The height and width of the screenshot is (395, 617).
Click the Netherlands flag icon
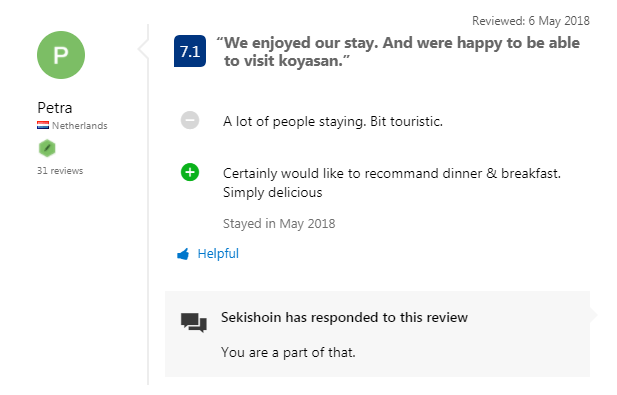coord(43,126)
